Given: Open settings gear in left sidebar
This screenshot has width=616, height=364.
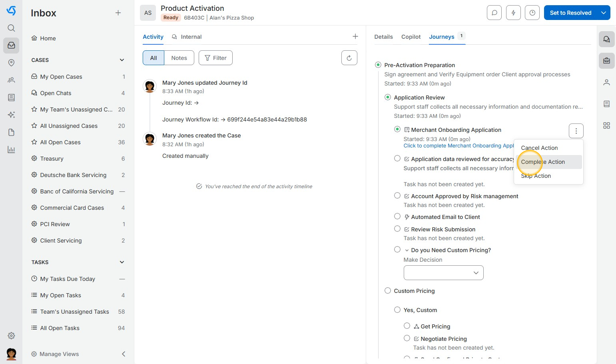Looking at the screenshot, I should [11, 336].
